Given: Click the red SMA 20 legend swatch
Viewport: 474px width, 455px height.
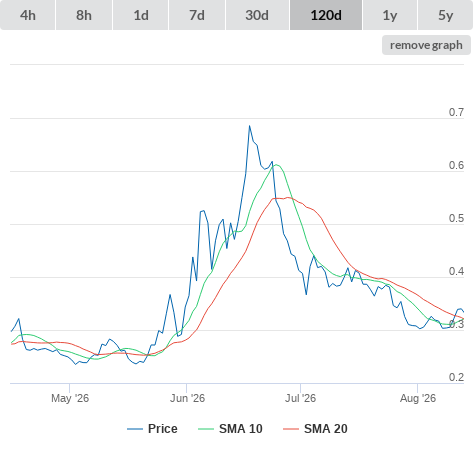Looking at the screenshot, I should click(x=291, y=429).
